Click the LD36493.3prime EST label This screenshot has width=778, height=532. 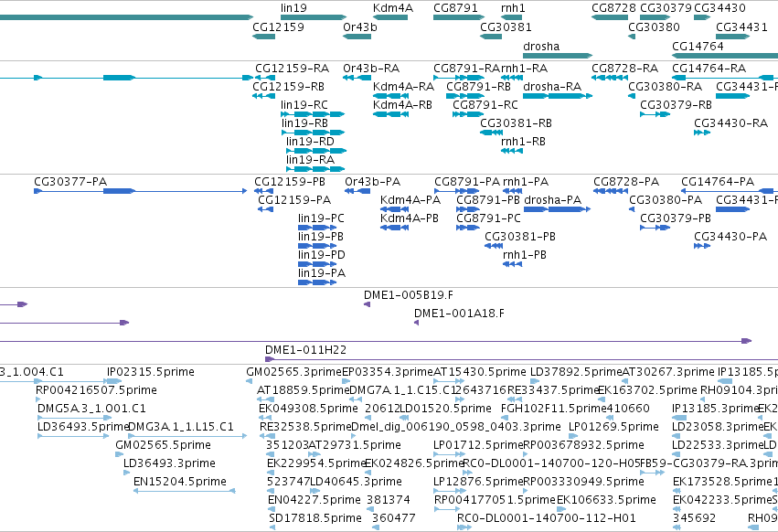pos(170,463)
